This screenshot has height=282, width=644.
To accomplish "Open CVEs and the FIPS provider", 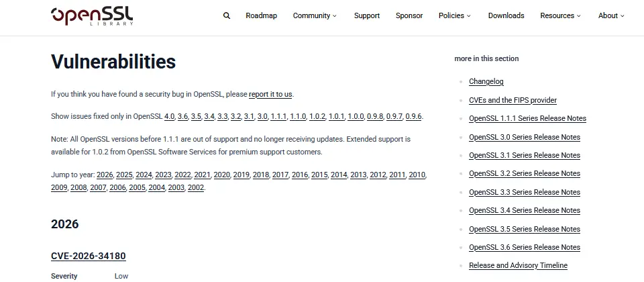I will [x=513, y=100].
